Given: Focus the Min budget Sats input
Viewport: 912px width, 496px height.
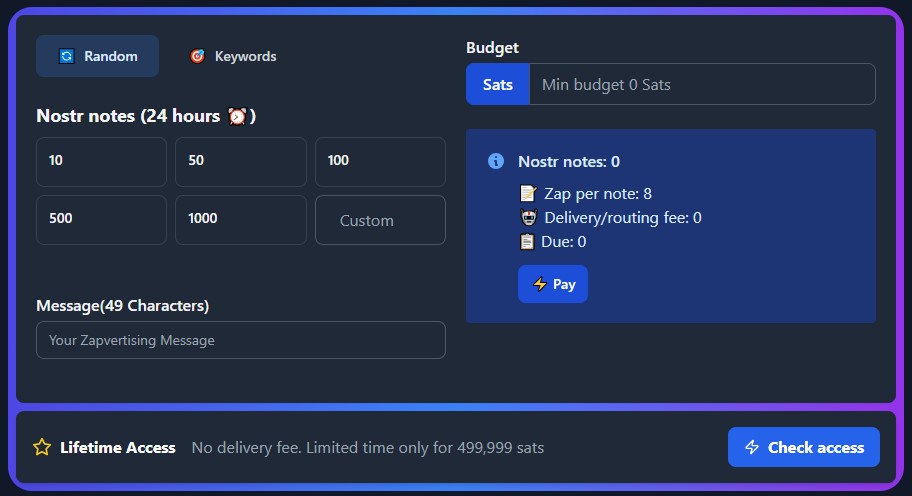Looking at the screenshot, I should (x=701, y=85).
